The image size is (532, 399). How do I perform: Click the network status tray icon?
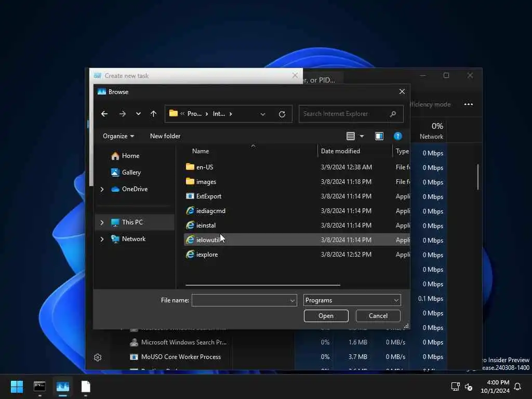pos(455,387)
